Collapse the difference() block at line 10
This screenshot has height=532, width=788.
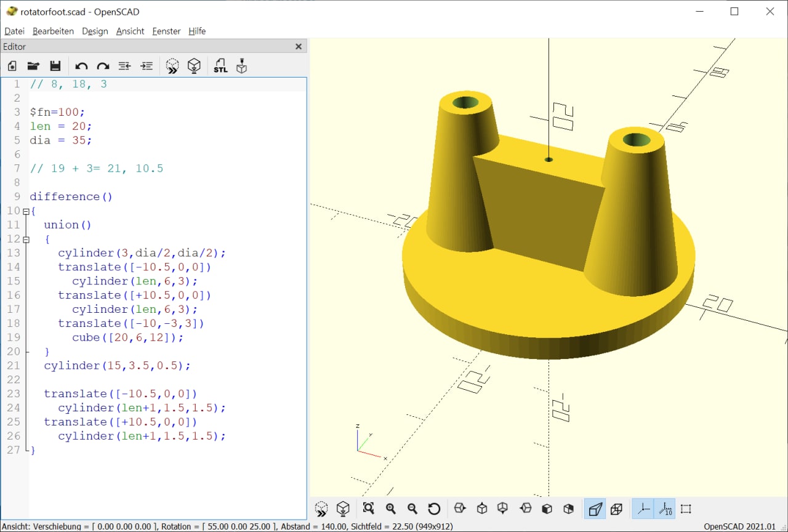tap(26, 211)
